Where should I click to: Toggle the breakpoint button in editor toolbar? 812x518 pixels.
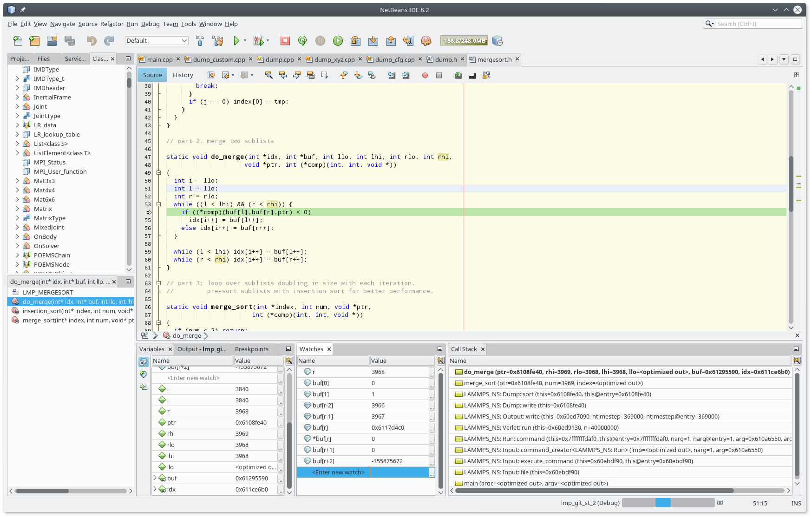(425, 75)
